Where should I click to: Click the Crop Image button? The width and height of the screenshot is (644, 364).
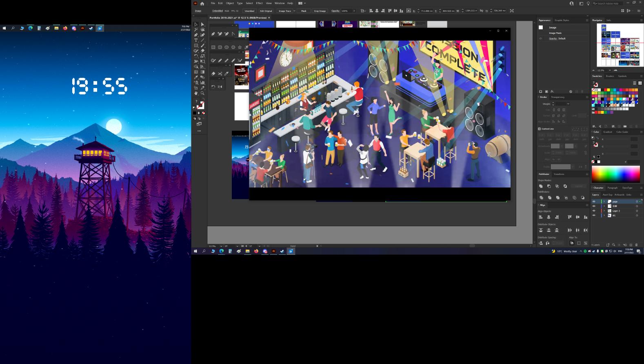[320, 11]
